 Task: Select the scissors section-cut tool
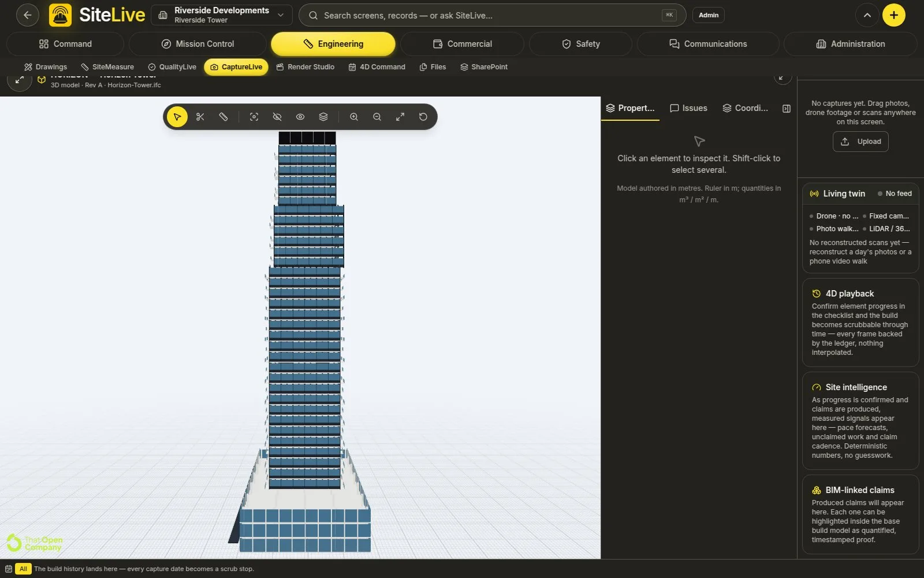pyautogui.click(x=200, y=117)
